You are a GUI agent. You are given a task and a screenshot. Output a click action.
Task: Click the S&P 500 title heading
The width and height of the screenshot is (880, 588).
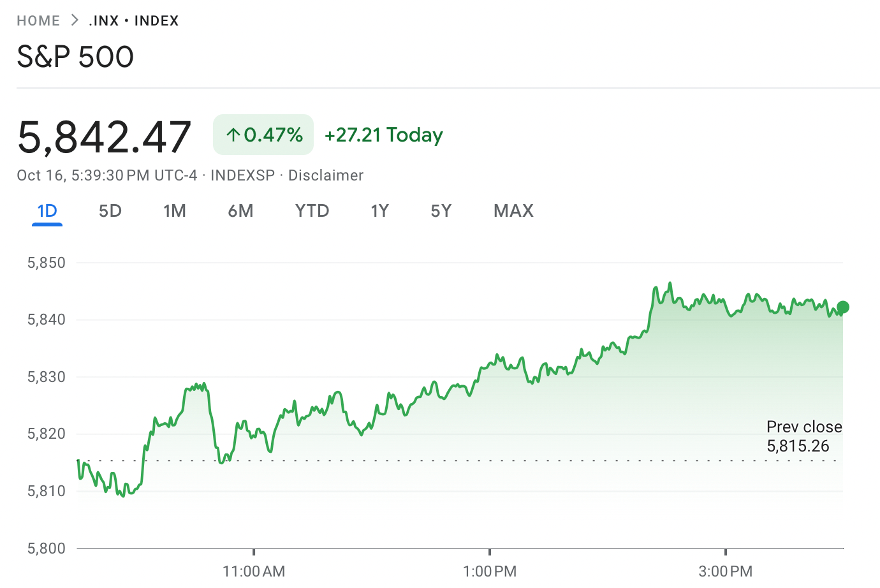[x=75, y=57]
